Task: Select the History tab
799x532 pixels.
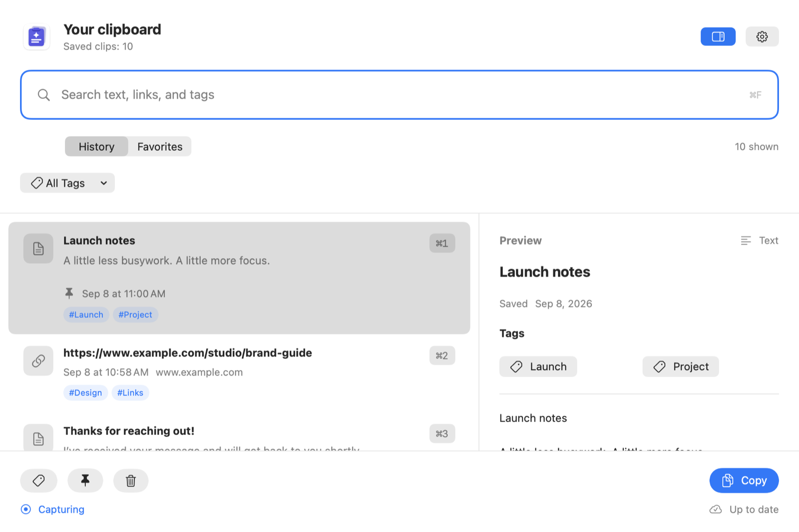Action: (x=96, y=147)
